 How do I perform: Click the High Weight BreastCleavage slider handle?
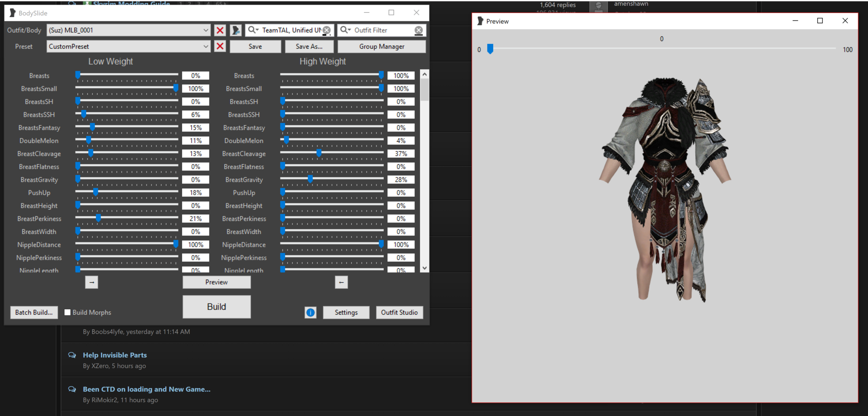(319, 153)
